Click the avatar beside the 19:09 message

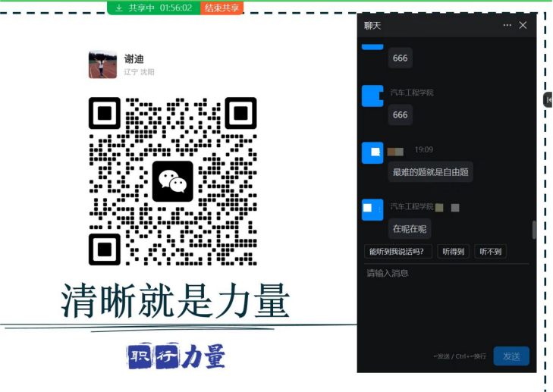click(x=372, y=152)
